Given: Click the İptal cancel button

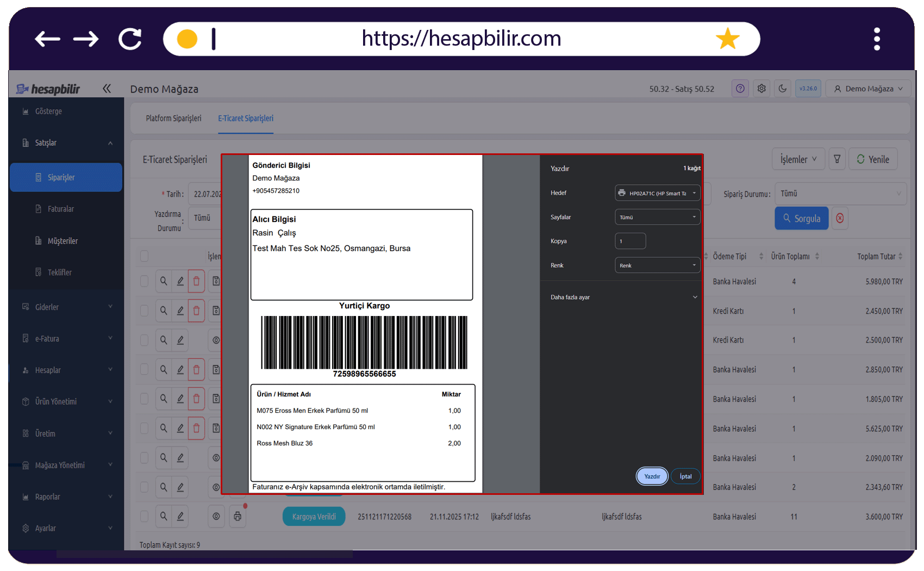Looking at the screenshot, I should coord(686,476).
